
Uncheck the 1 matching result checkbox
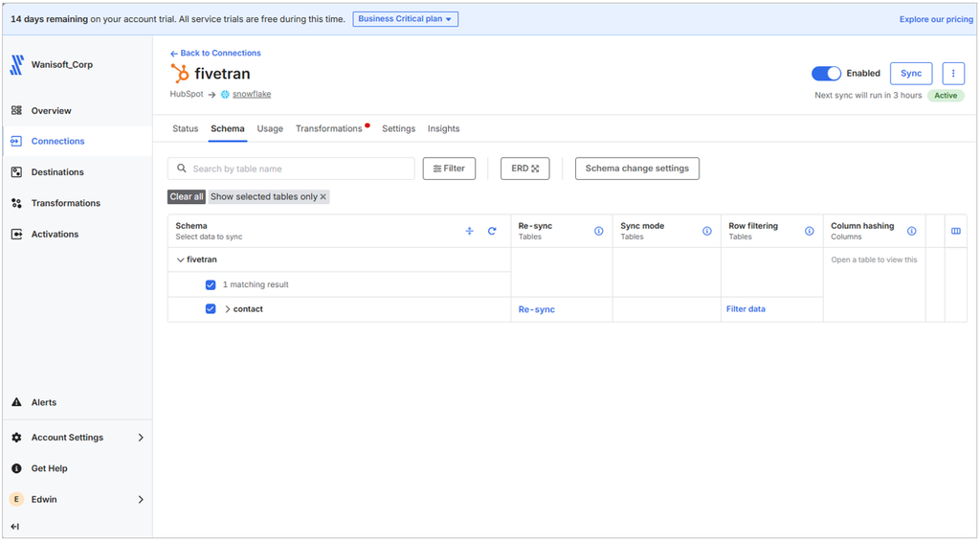click(x=211, y=284)
